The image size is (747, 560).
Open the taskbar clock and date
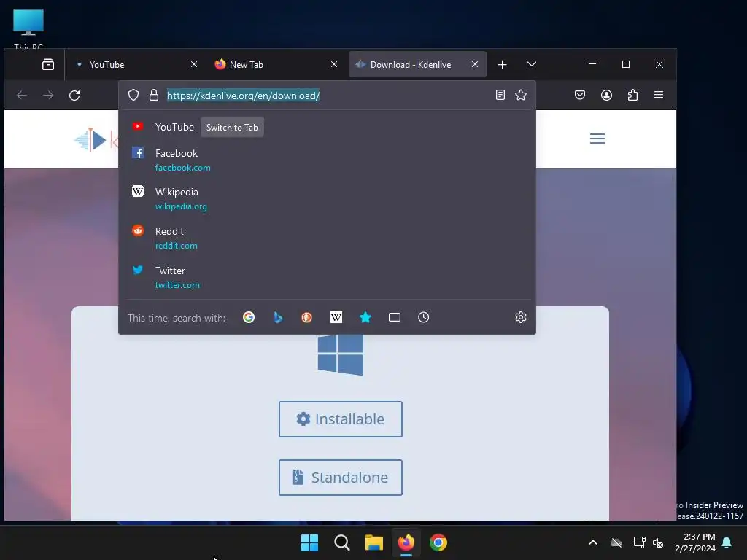pyautogui.click(x=695, y=542)
